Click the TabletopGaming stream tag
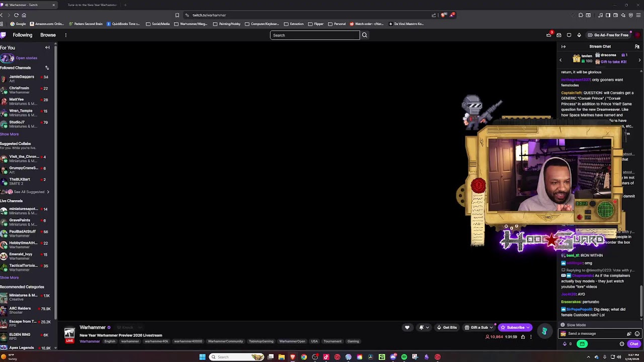 pyautogui.click(x=261, y=341)
